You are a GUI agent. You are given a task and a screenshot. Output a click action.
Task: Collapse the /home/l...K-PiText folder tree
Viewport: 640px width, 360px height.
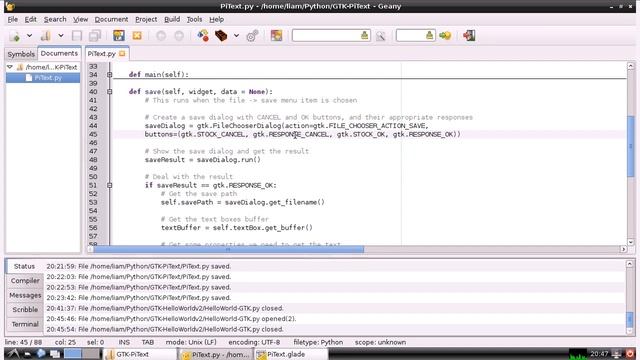pos(10,67)
